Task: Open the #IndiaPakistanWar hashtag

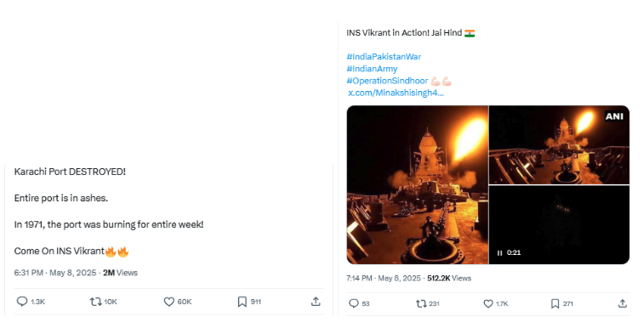Action: 384,57
